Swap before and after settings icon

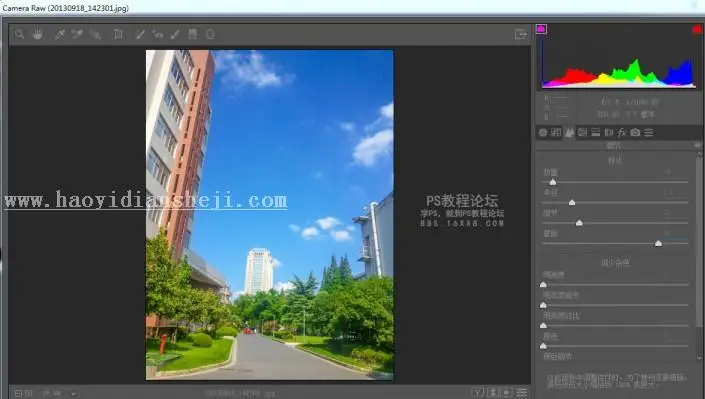(x=493, y=392)
